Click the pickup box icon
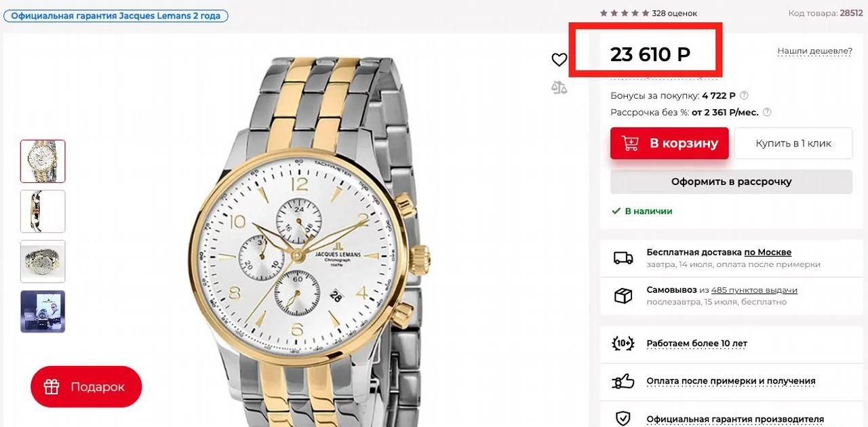Screen dimensions: 868x427 click(623, 296)
